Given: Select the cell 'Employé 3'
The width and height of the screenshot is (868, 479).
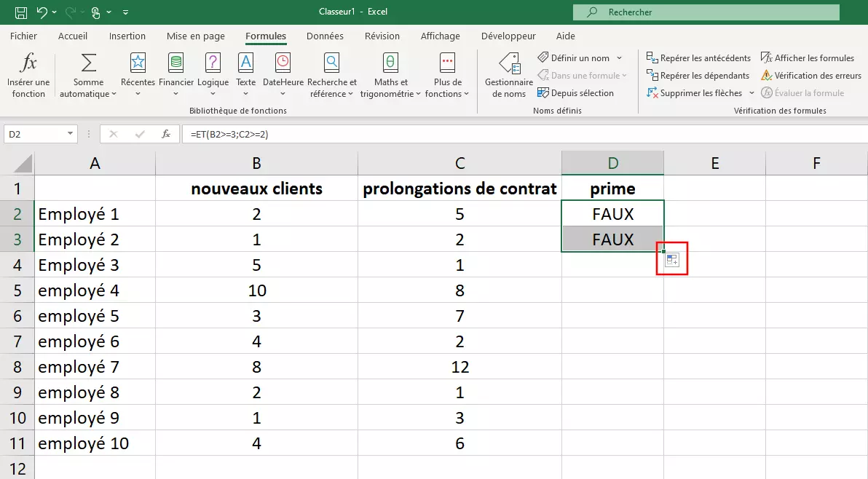Looking at the screenshot, I should (95, 265).
